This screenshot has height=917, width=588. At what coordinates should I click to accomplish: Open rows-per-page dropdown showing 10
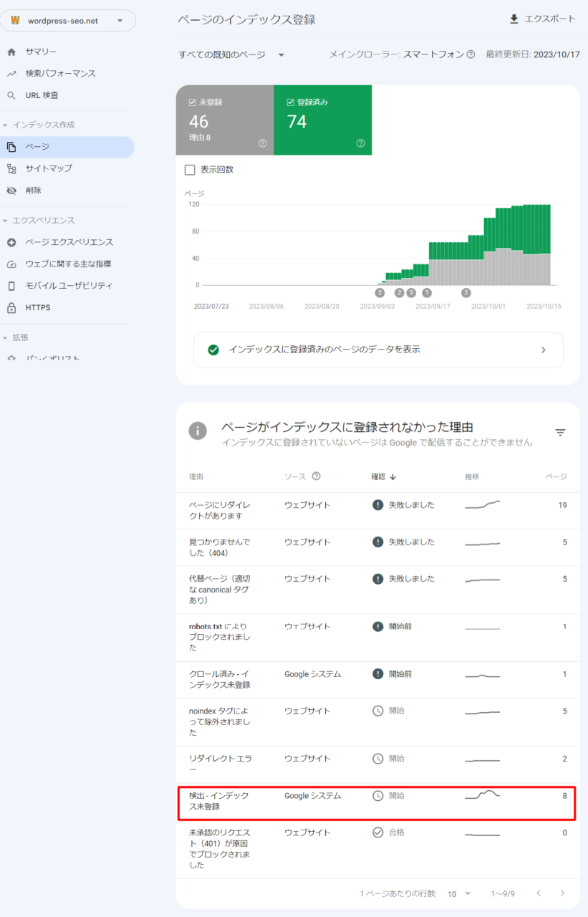tap(459, 894)
